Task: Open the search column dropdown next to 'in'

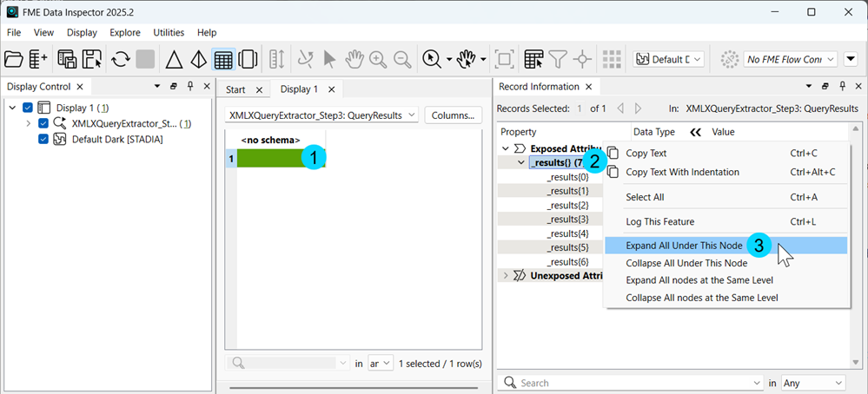Action: (381, 363)
